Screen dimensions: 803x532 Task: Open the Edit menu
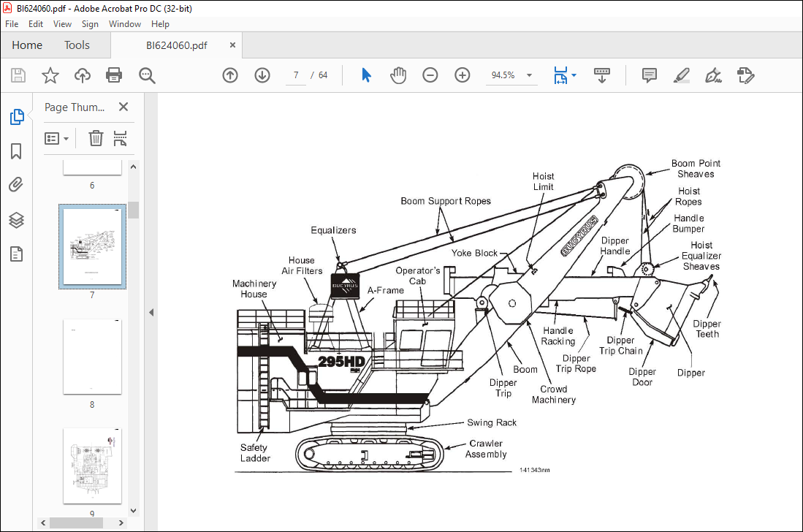pyautogui.click(x=35, y=24)
